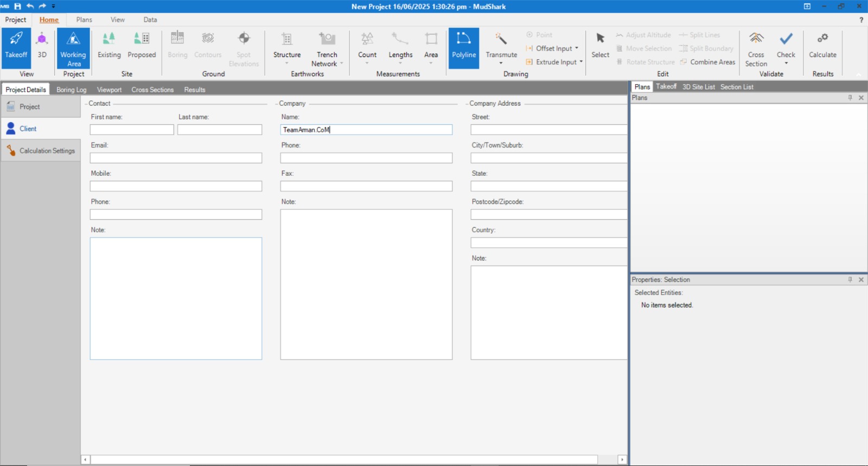
Task: Click the Street address input field
Action: click(x=549, y=130)
